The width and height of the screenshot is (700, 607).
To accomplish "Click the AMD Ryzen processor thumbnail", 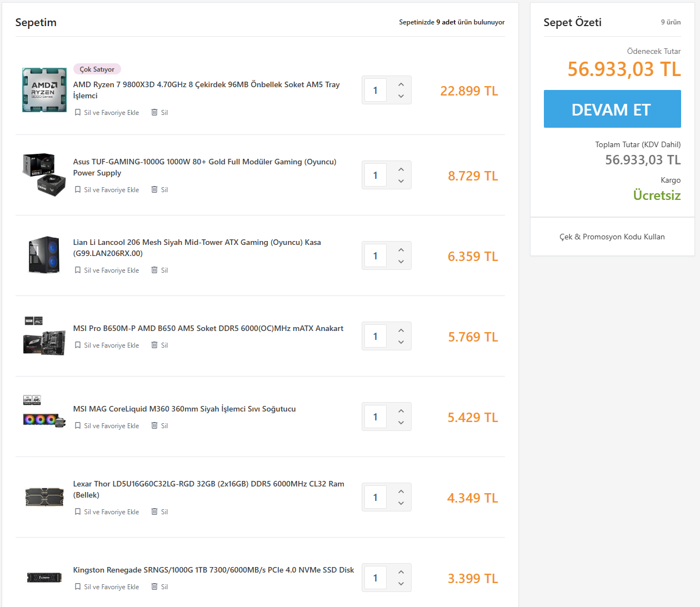I will pyautogui.click(x=44, y=90).
